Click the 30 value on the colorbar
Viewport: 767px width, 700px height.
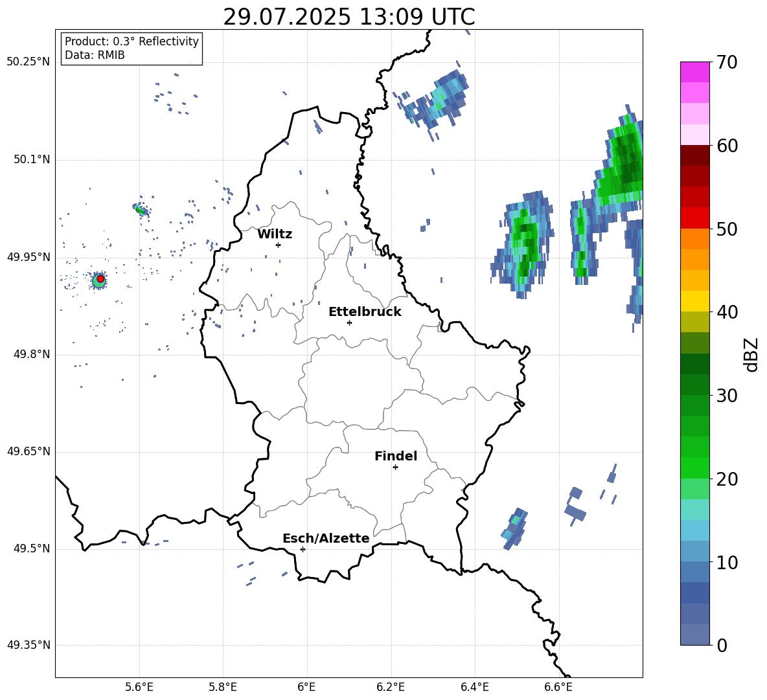pos(727,396)
